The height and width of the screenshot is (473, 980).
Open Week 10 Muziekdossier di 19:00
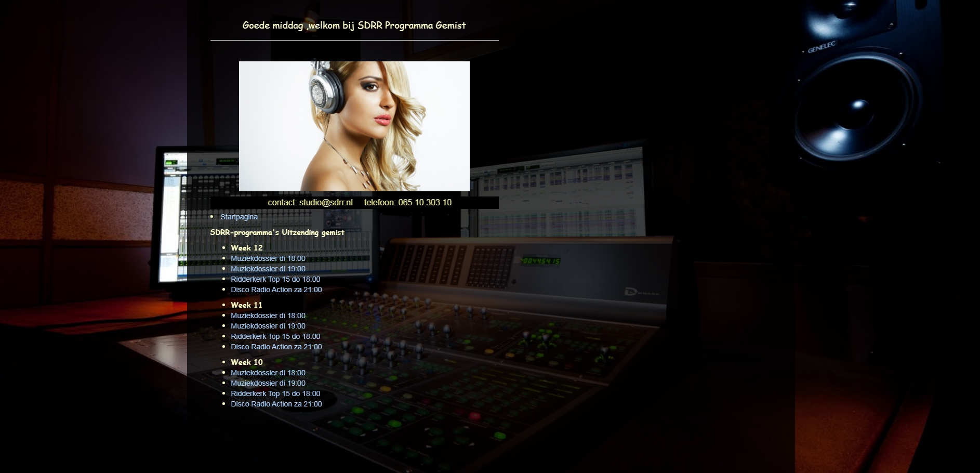[268, 383]
